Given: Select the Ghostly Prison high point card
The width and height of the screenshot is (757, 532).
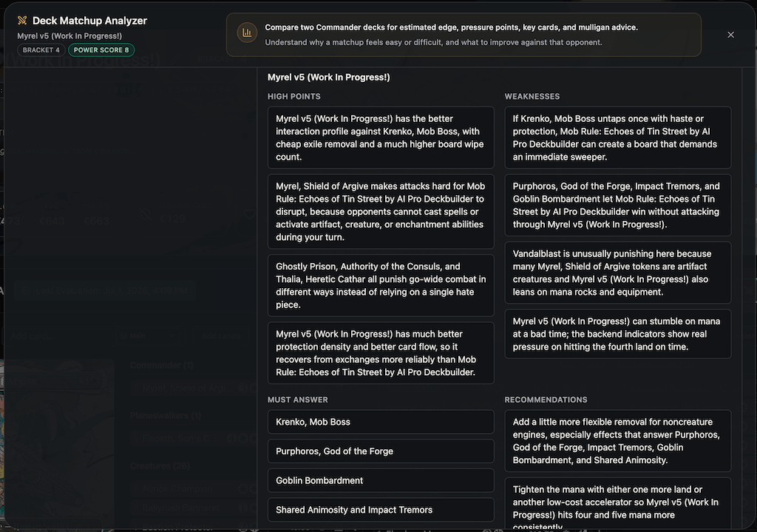Looking at the screenshot, I should (x=381, y=285).
